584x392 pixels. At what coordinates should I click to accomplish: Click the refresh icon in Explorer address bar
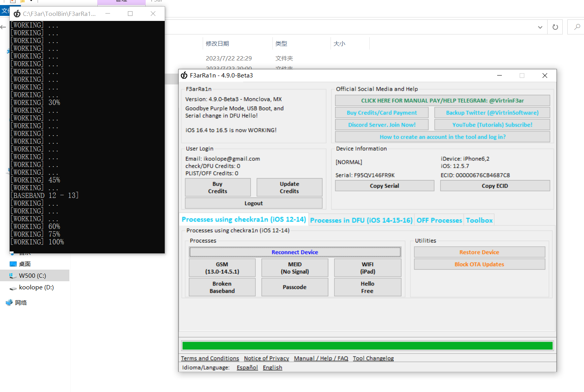[x=555, y=27]
